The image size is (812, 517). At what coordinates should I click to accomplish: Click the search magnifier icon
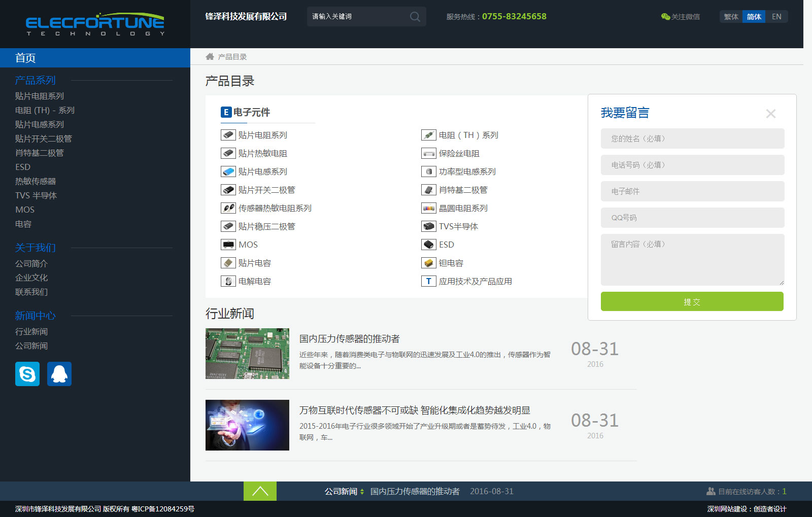[x=415, y=17]
